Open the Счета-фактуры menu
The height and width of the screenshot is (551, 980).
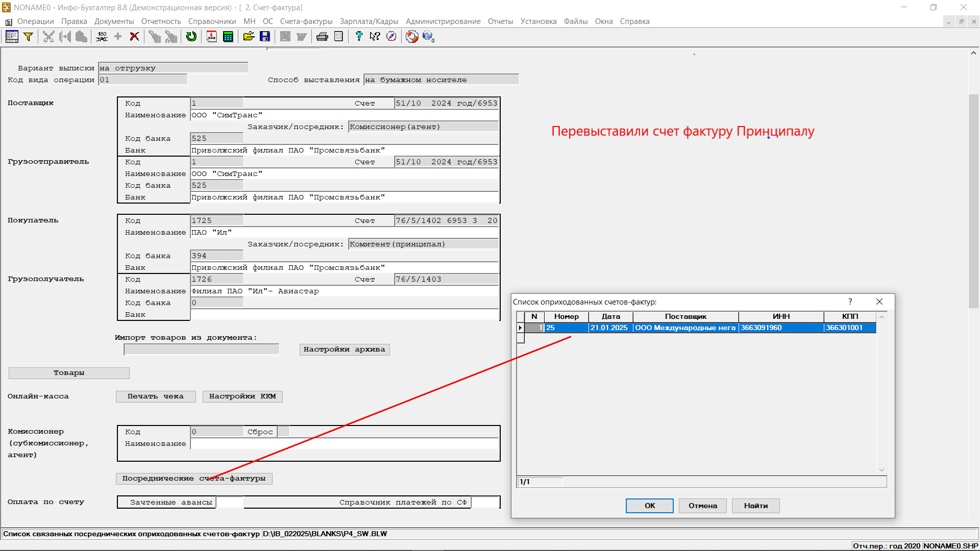(306, 21)
